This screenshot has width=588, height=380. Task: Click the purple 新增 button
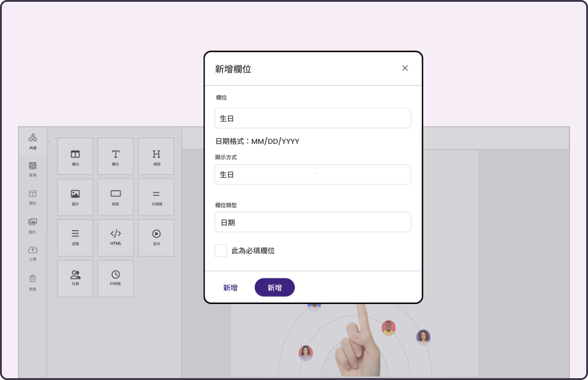coord(275,288)
